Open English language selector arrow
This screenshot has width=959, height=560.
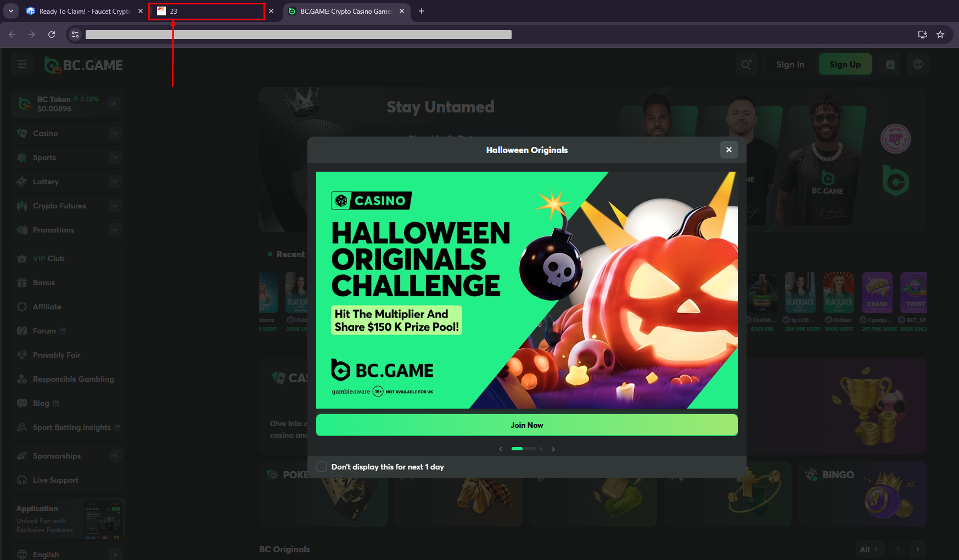tap(115, 555)
